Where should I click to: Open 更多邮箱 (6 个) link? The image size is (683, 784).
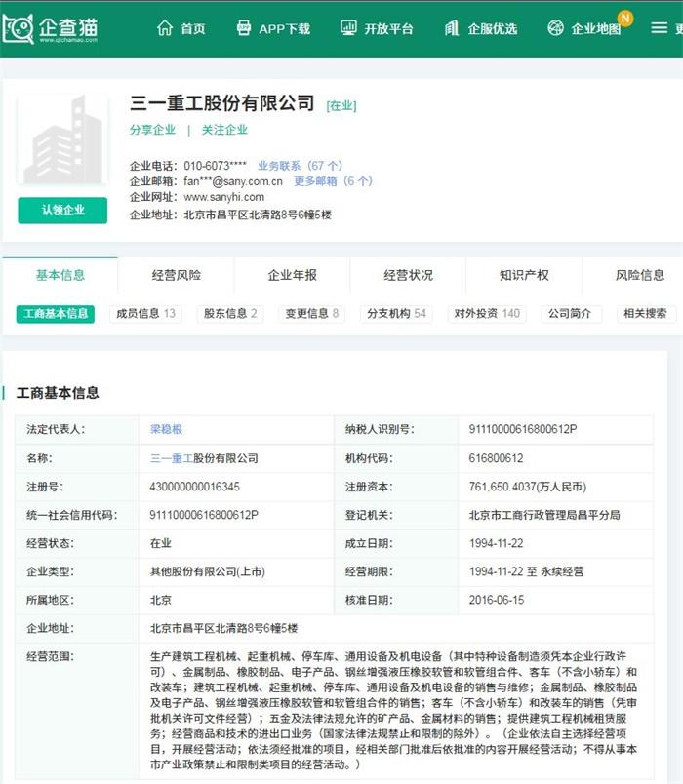334,181
